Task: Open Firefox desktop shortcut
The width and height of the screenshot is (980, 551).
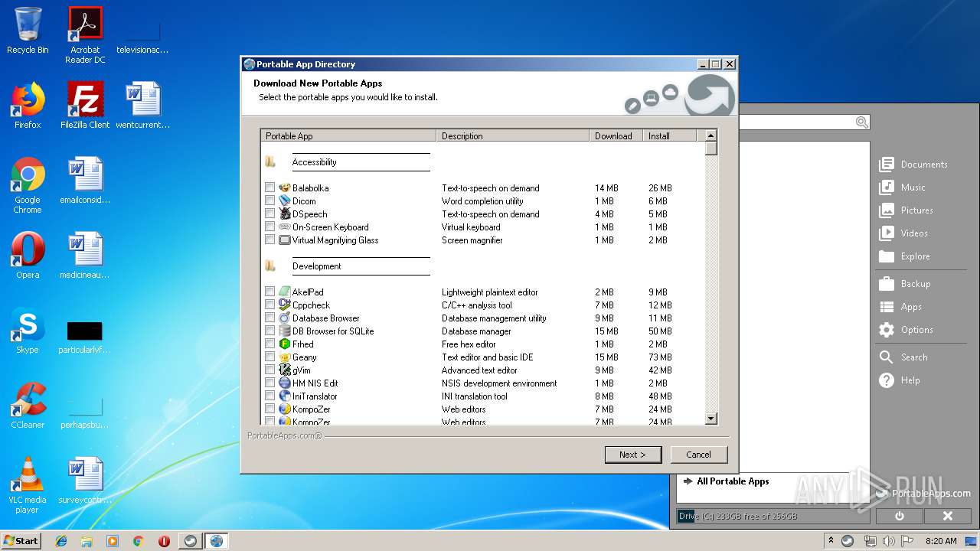Action: point(28,106)
